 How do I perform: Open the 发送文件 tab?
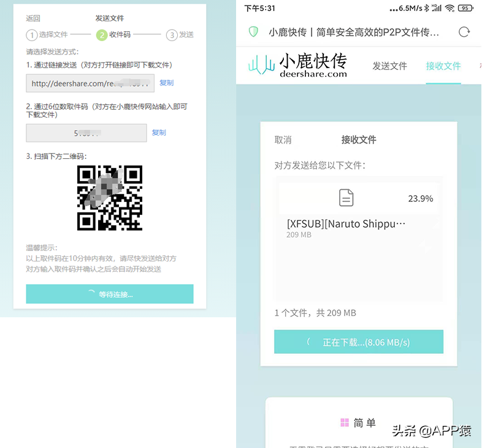390,66
